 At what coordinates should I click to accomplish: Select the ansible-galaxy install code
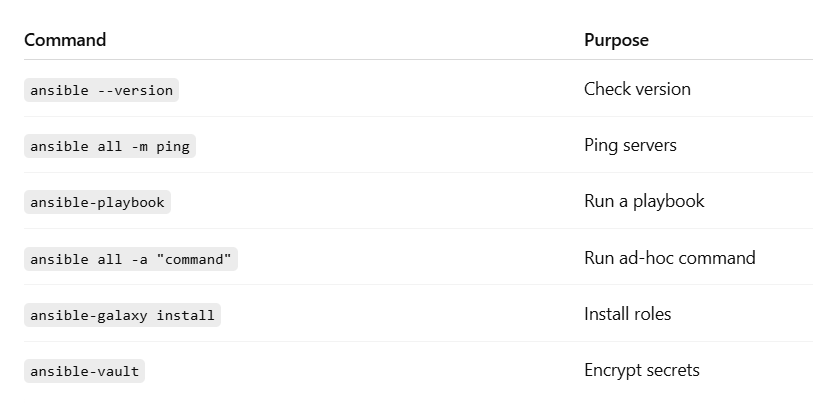[x=122, y=315]
